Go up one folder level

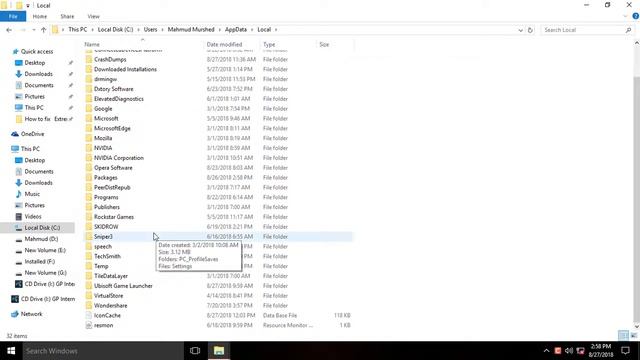click(44, 30)
